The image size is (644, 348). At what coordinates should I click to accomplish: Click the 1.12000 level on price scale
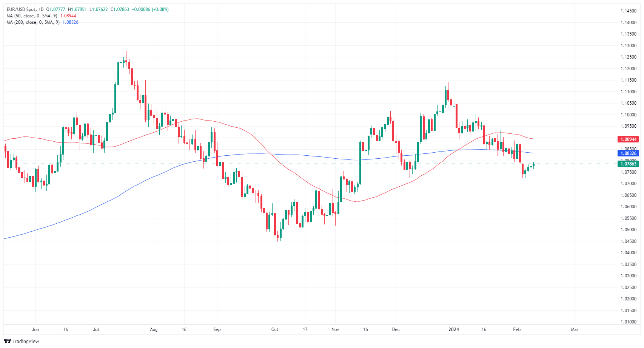[628, 69]
